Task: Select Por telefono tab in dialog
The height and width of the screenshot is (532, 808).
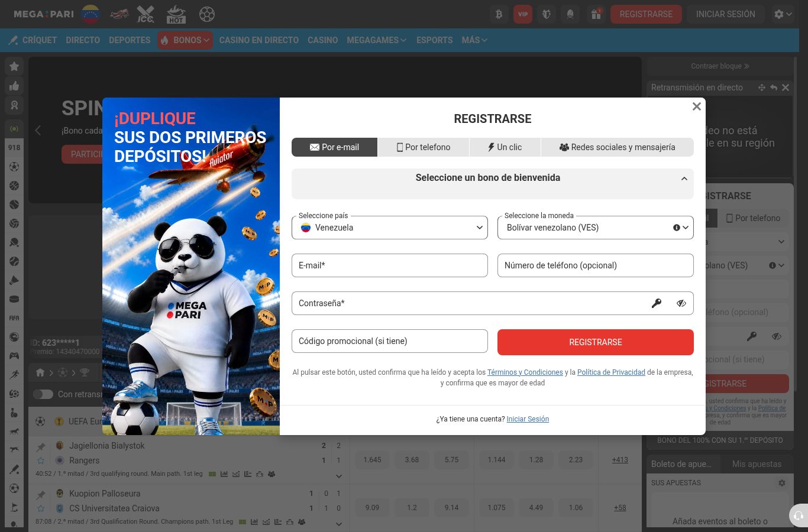Action: pyautogui.click(x=424, y=147)
